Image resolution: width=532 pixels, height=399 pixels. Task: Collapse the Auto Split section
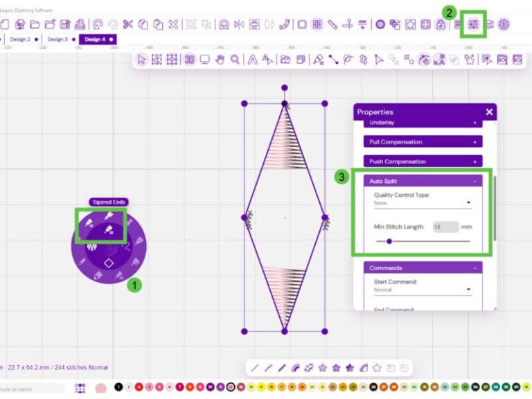coord(475,181)
